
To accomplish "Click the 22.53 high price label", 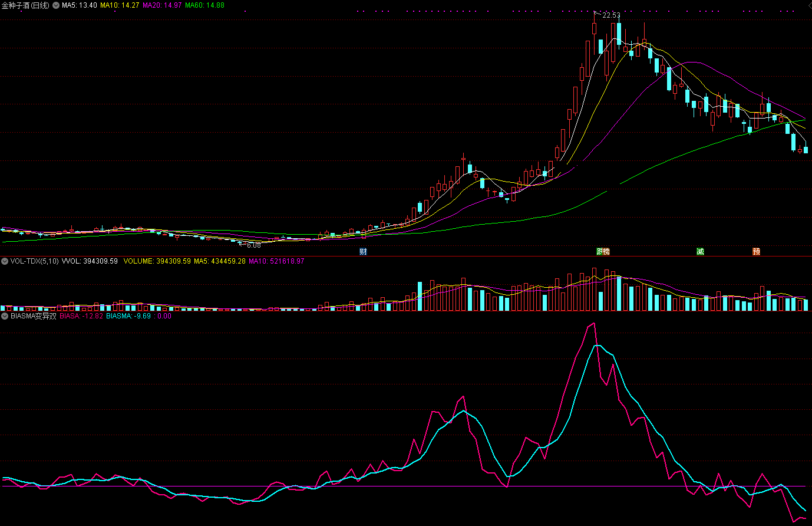I will [611, 15].
